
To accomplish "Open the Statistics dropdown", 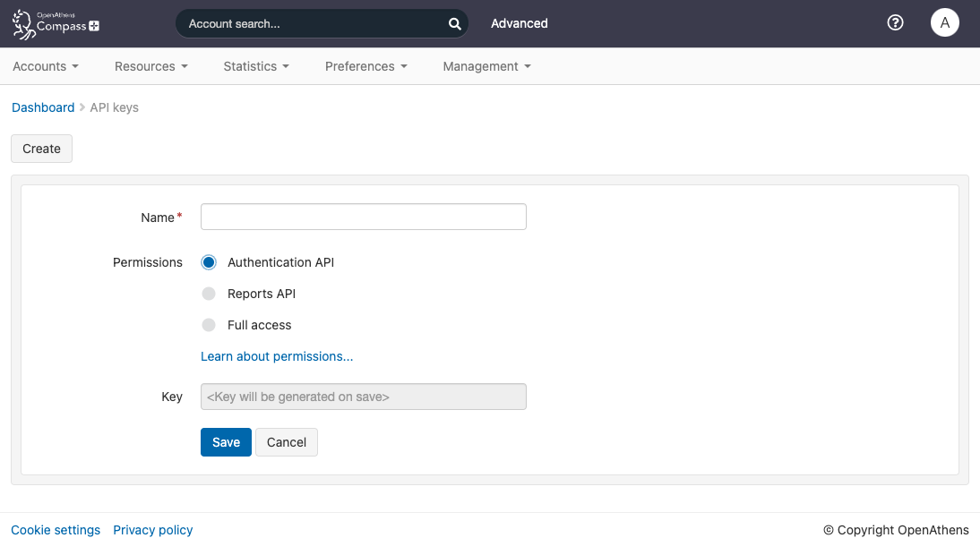I will pos(255,66).
